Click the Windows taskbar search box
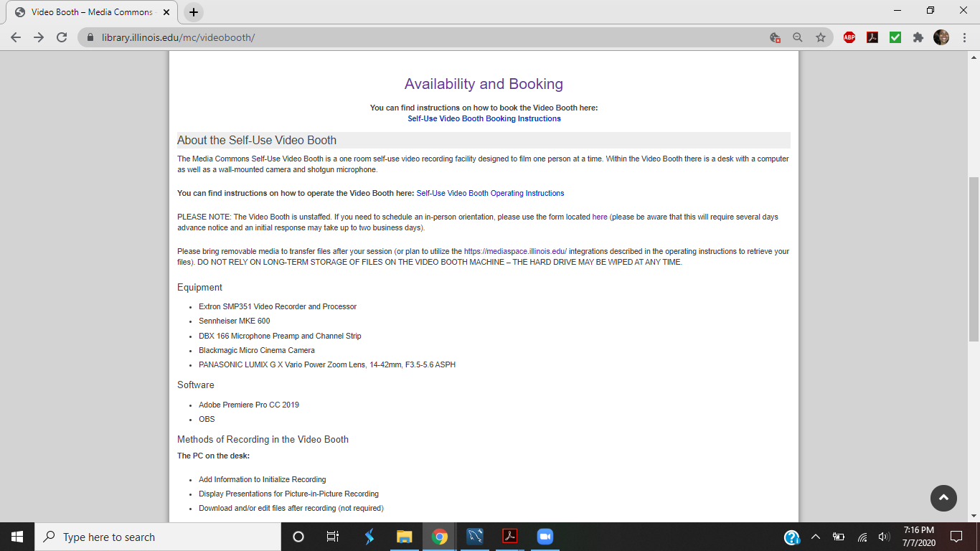 pyautogui.click(x=158, y=537)
